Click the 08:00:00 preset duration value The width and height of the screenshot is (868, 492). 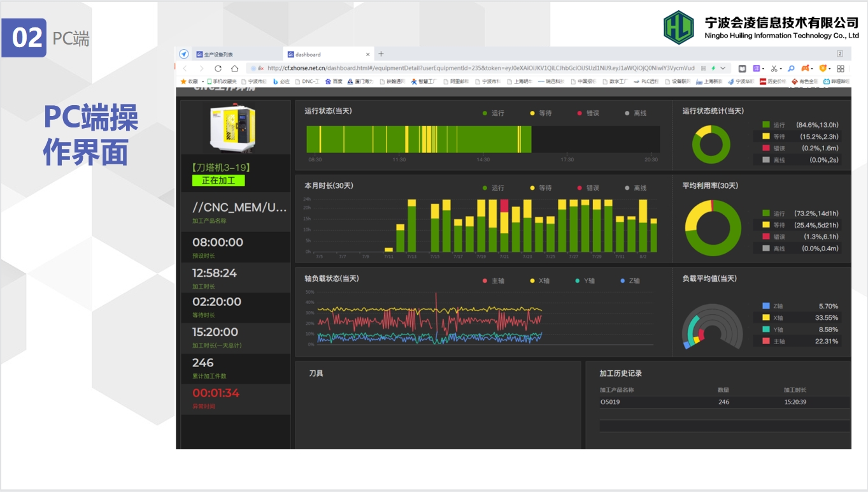coord(218,242)
